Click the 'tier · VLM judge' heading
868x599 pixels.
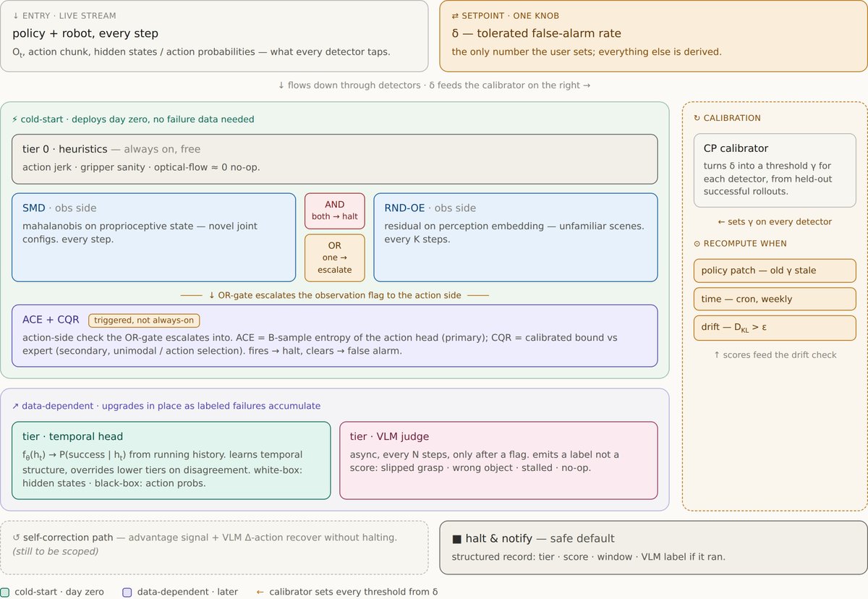tap(389, 437)
